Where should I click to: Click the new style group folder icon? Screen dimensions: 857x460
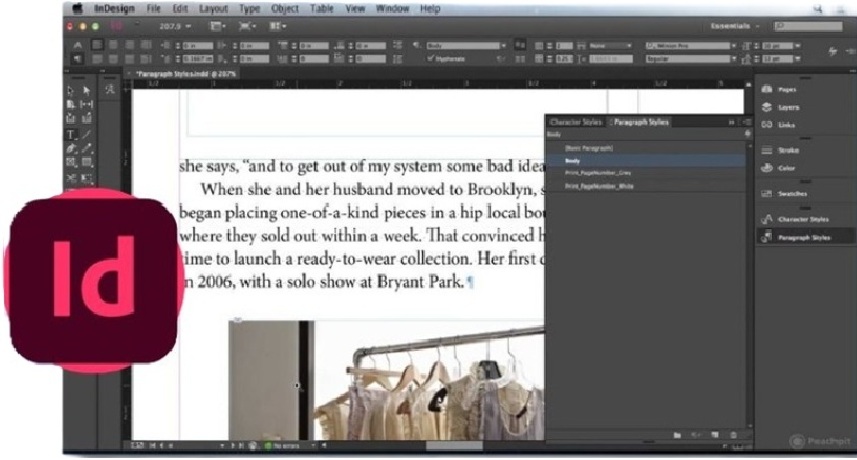[677, 435]
